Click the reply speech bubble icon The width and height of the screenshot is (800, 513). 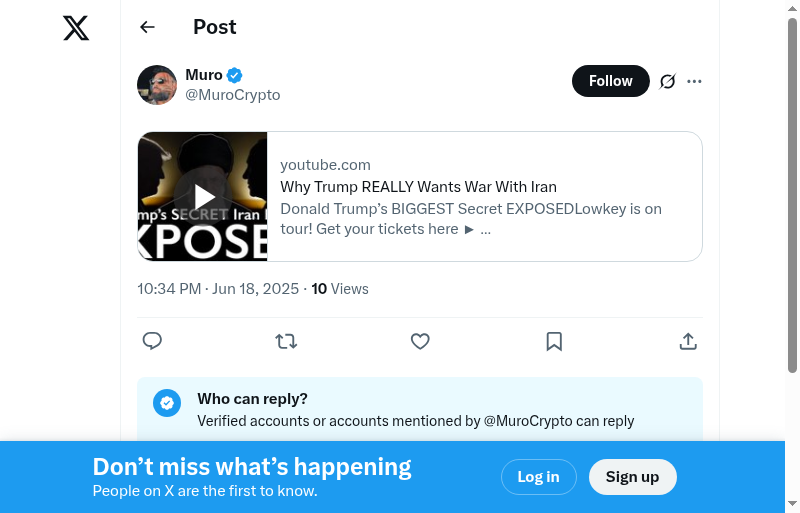click(x=152, y=341)
